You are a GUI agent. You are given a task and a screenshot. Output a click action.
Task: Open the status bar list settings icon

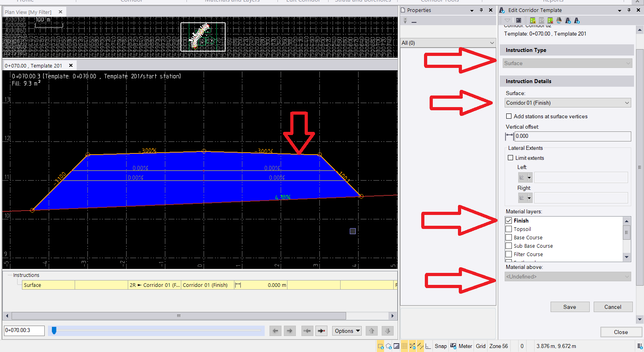click(x=640, y=346)
